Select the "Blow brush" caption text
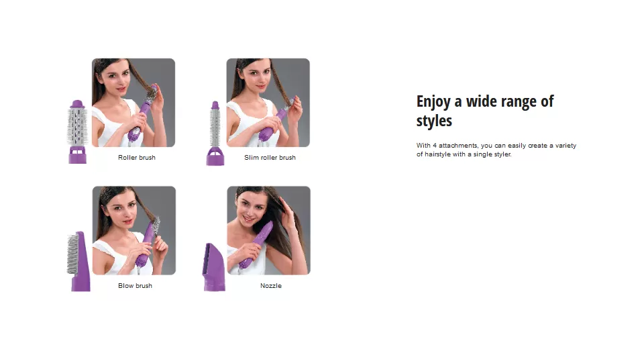Image resolution: width=644 pixels, height=349 pixels. 135,286
